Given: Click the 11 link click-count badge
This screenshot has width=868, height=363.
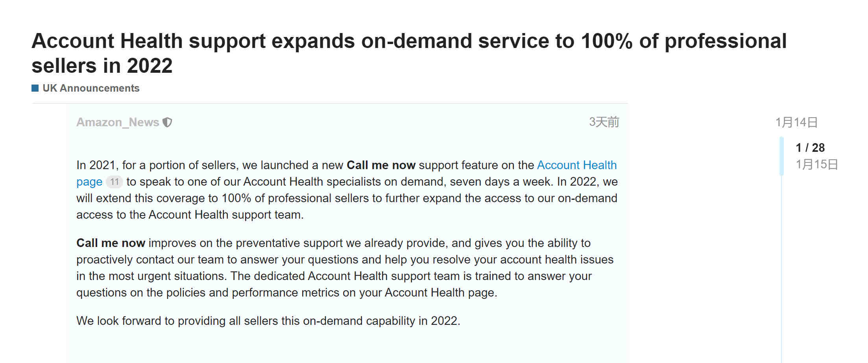Looking at the screenshot, I should 115,182.
